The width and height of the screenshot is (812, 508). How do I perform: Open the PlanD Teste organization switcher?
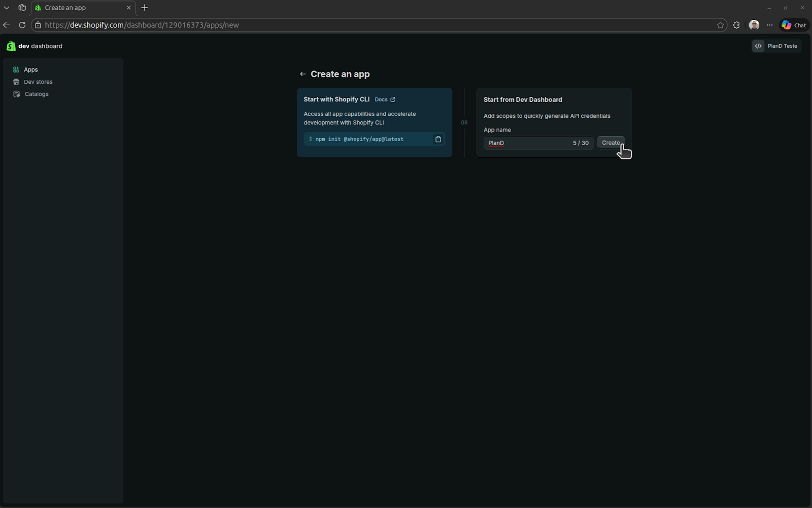point(776,46)
